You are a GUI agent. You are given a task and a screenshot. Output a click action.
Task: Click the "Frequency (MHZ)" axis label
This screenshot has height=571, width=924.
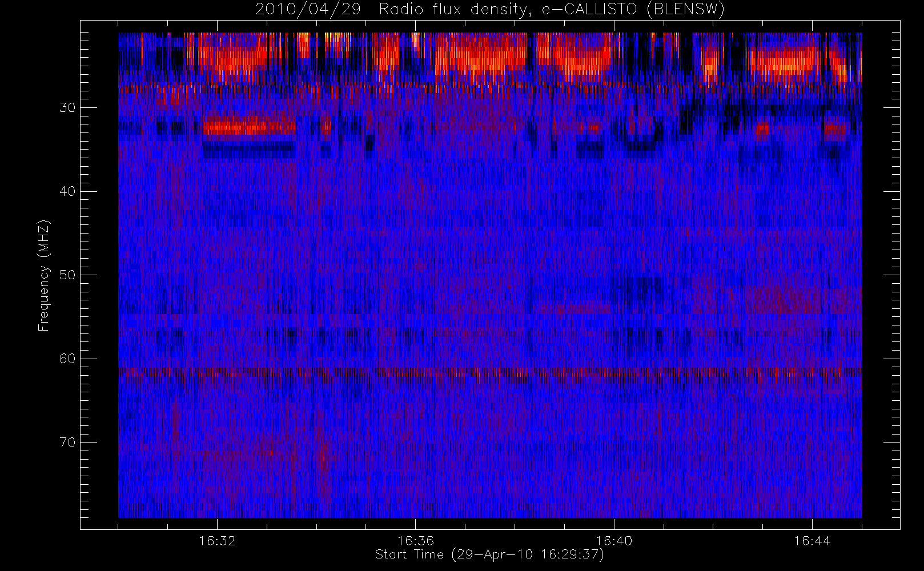44,275
